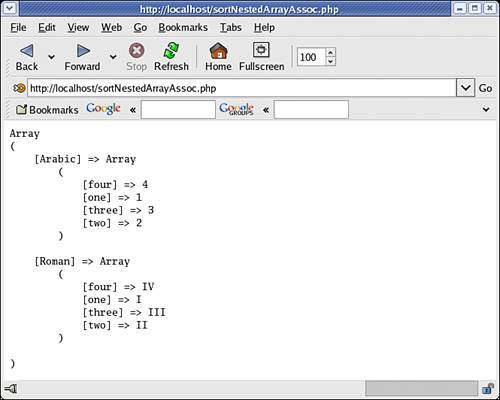This screenshot has width=500, height=400.
Task: Expand the bookmarks toolbar overflow chevron
Action: click(486, 109)
